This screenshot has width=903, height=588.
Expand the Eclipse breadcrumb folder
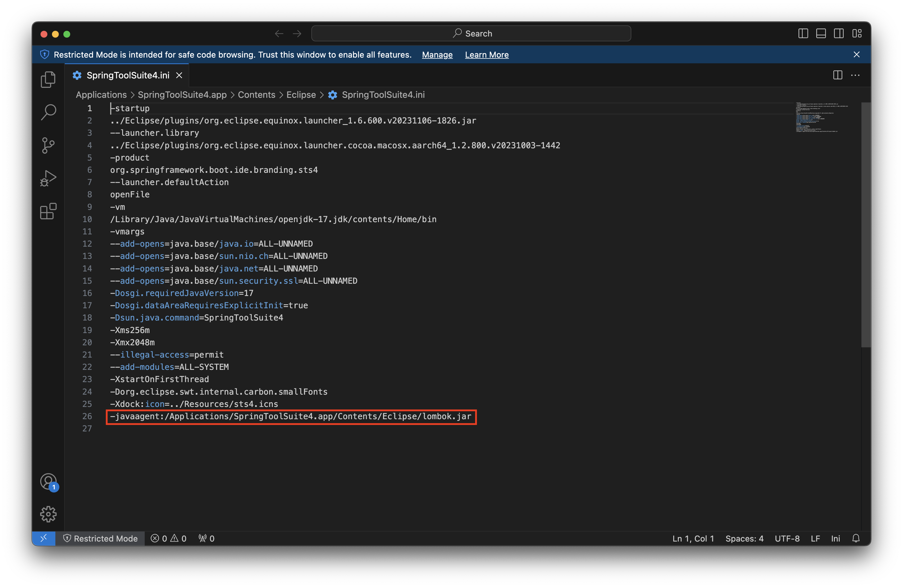(x=301, y=95)
